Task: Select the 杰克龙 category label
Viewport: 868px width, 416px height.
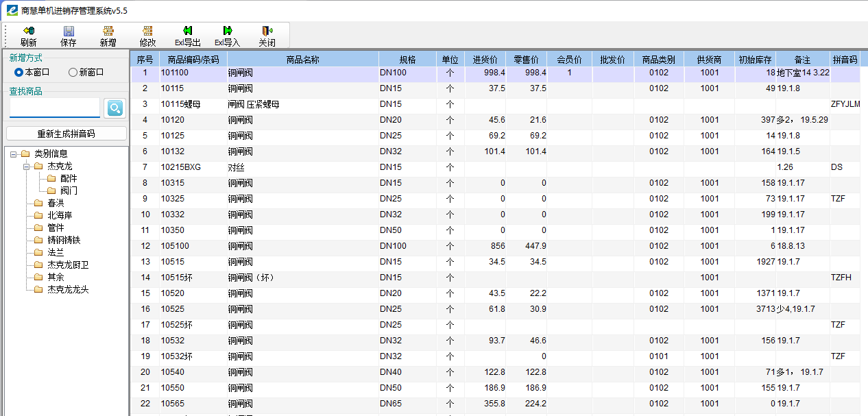Action: coord(60,166)
